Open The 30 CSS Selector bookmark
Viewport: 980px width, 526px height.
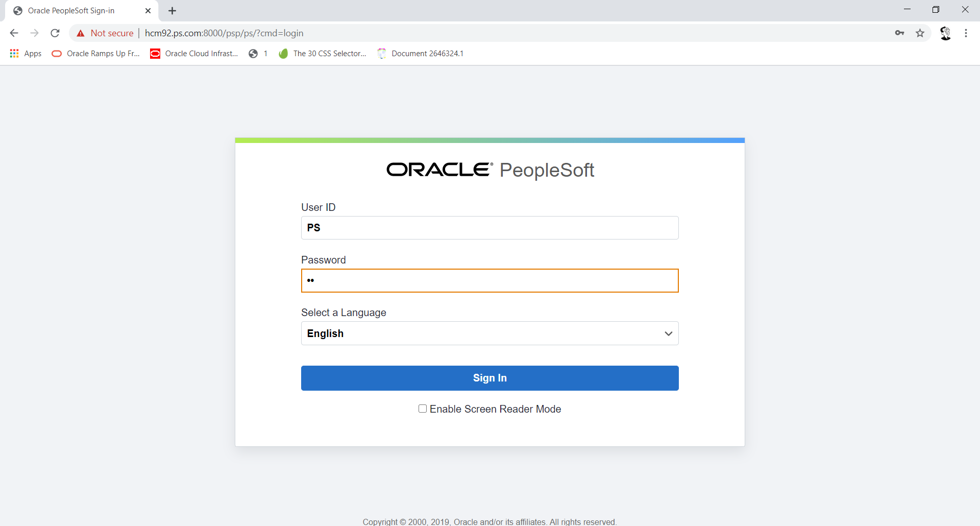tap(323, 54)
